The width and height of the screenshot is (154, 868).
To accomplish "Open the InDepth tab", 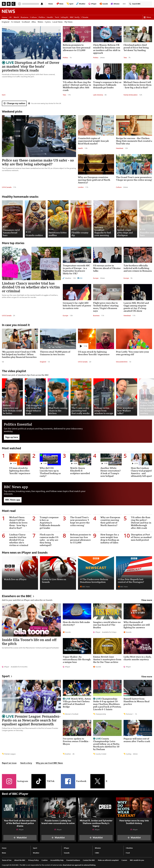I will [x=64, y=17].
